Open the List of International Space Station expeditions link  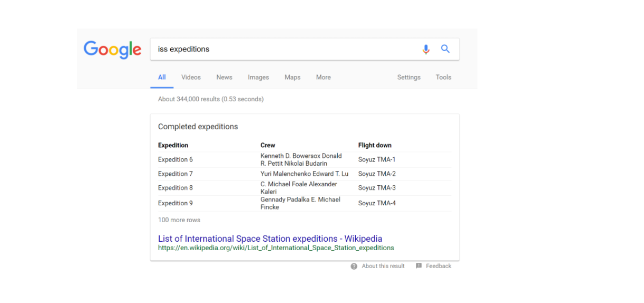click(x=270, y=239)
